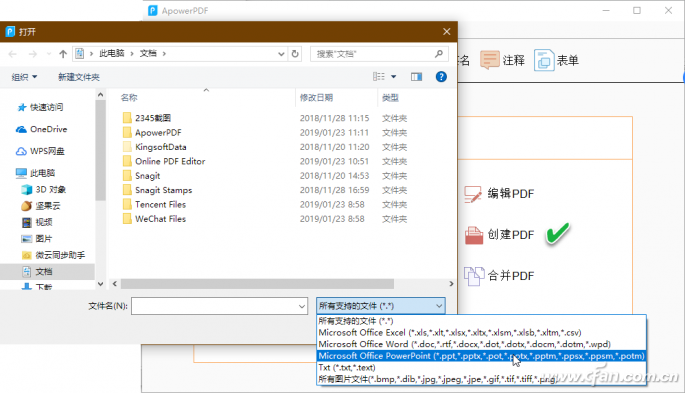This screenshot has height=393, width=685.
Task: Select 3D 对象 in the sidebar
Action: pos(44,190)
